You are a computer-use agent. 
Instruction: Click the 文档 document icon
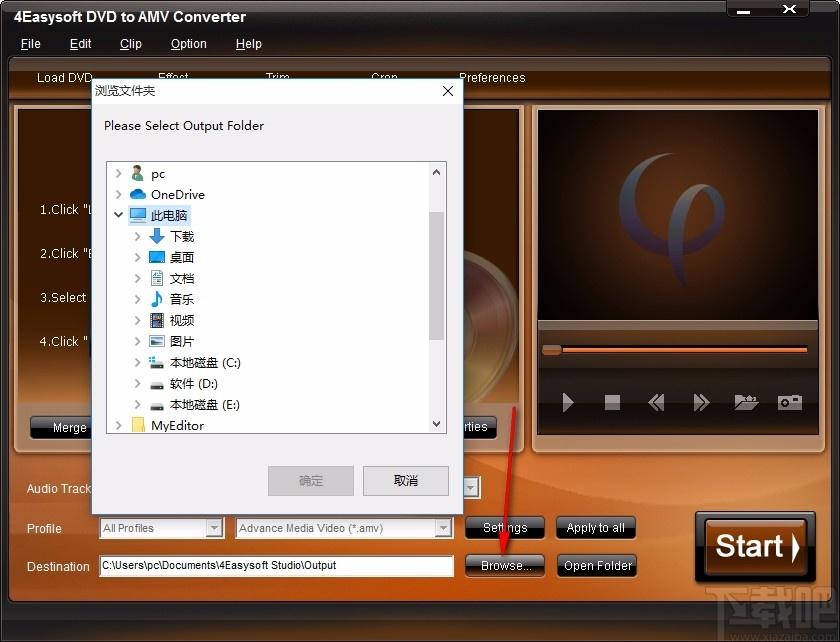tap(157, 278)
